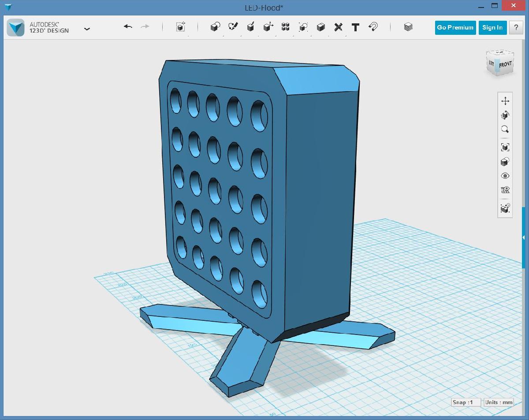The image size is (529, 420).
Task: Click the Go Premium button
Action: [455, 27]
